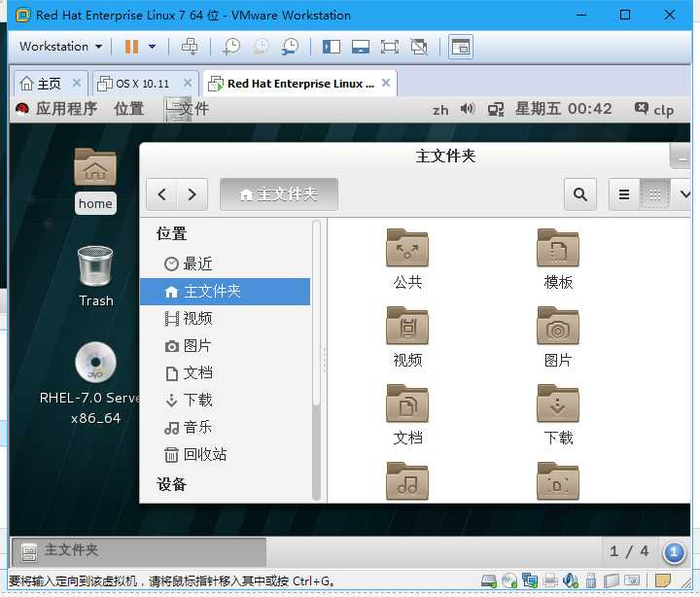Screen dimensions: 700x597
Task: Open 音乐 in the sidebar
Action: (x=225, y=427)
